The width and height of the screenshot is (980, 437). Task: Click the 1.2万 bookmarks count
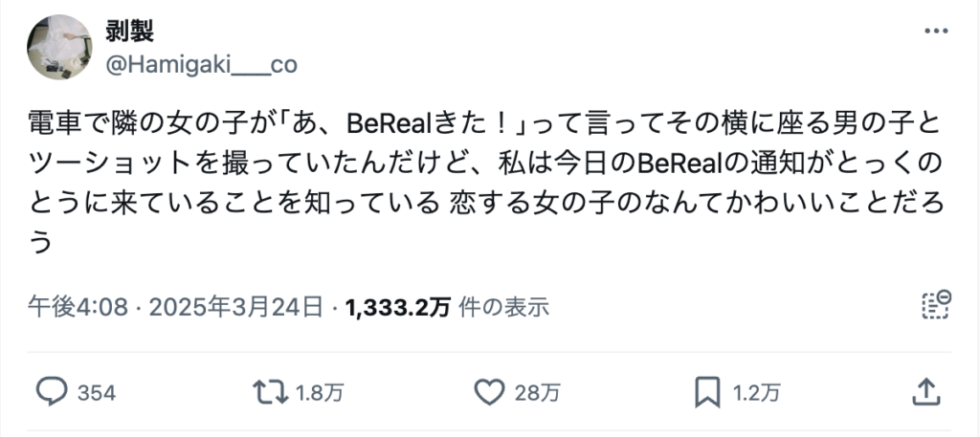pyautogui.click(x=757, y=392)
